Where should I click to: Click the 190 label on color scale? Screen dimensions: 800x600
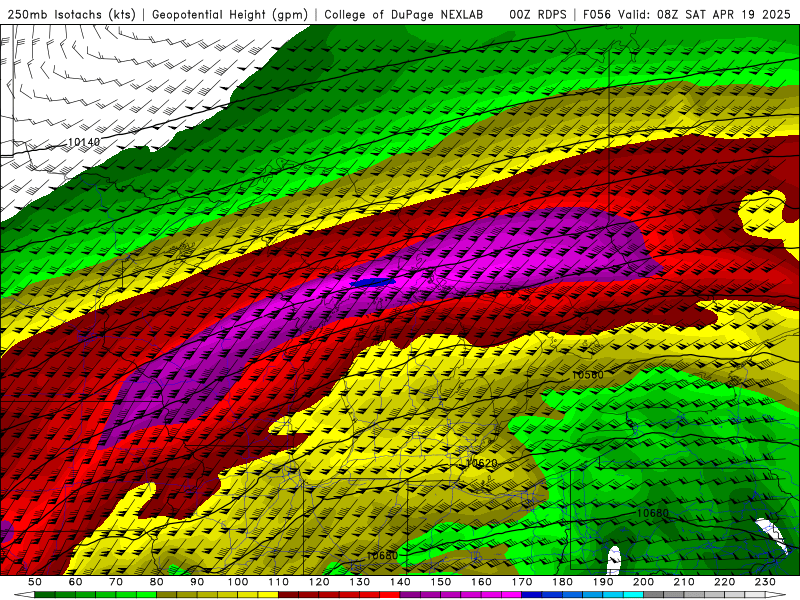click(x=603, y=582)
